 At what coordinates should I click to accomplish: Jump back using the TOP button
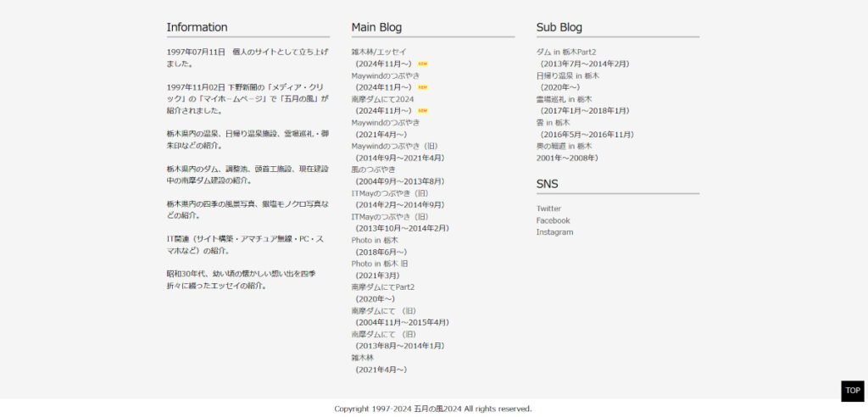(x=853, y=391)
